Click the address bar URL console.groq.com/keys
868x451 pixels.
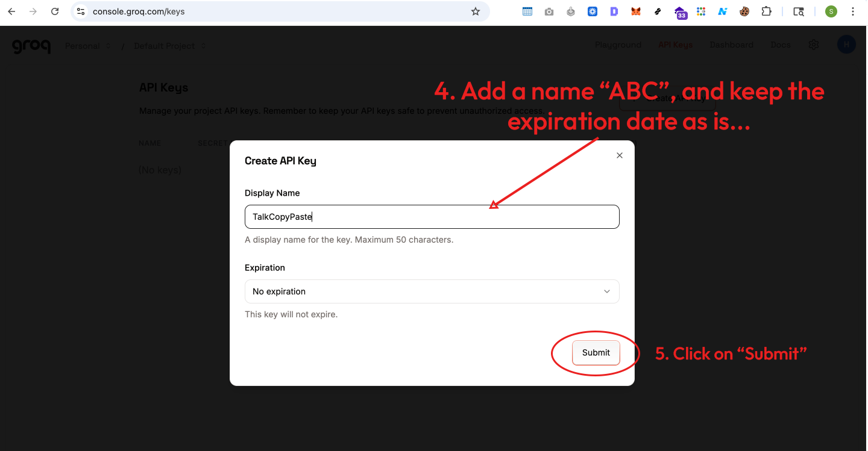click(x=139, y=11)
